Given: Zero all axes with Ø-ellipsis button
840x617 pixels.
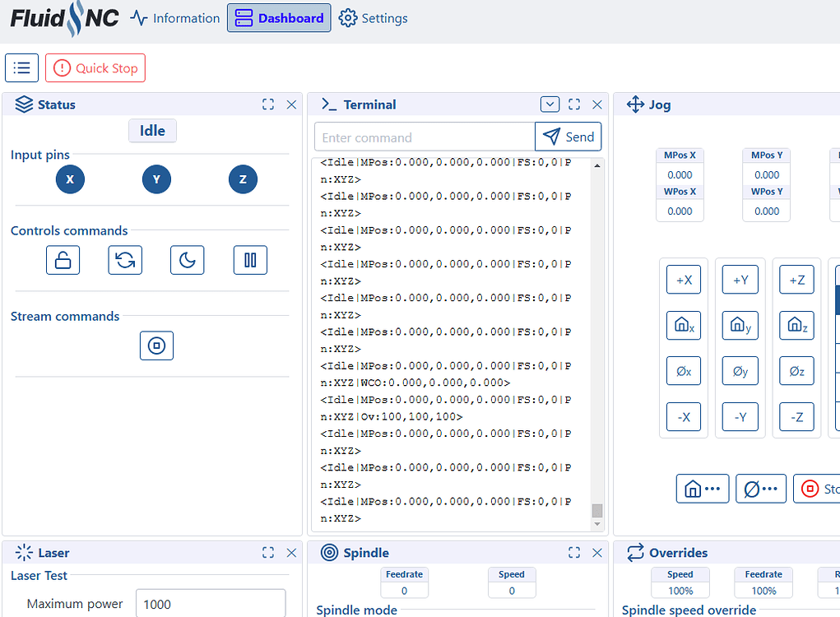Looking at the screenshot, I should click(x=760, y=488).
